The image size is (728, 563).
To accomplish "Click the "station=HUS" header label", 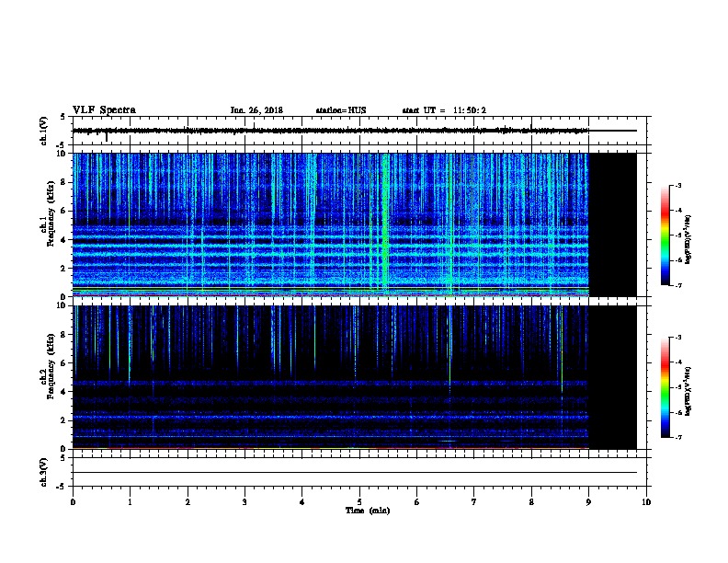I will click(x=341, y=110).
